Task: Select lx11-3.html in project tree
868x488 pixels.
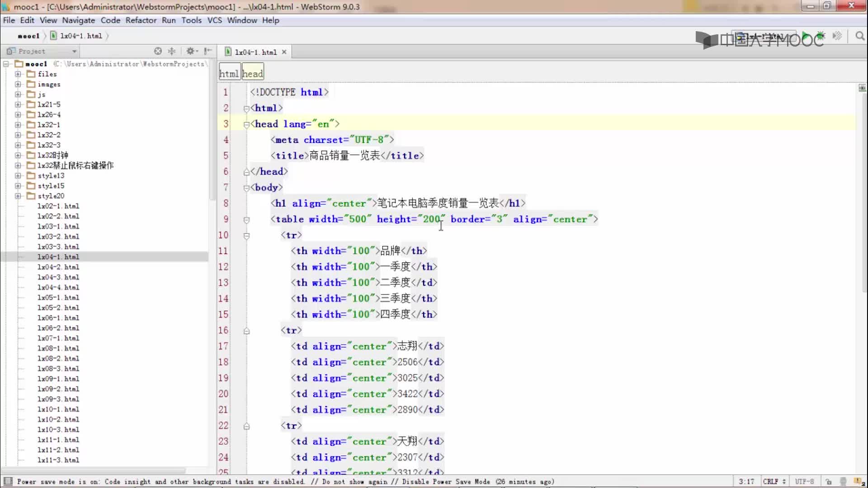Action: point(58,460)
